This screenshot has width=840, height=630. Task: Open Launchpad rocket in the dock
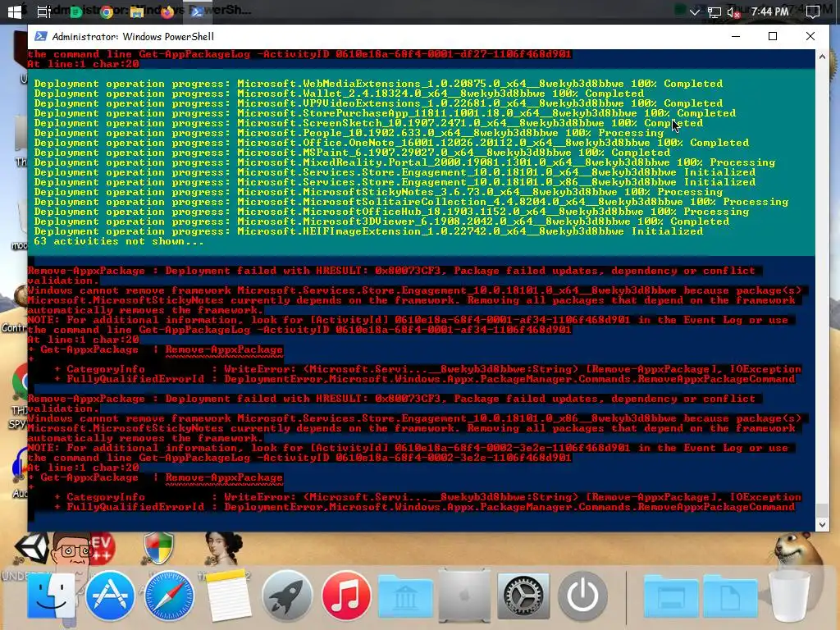[287, 596]
